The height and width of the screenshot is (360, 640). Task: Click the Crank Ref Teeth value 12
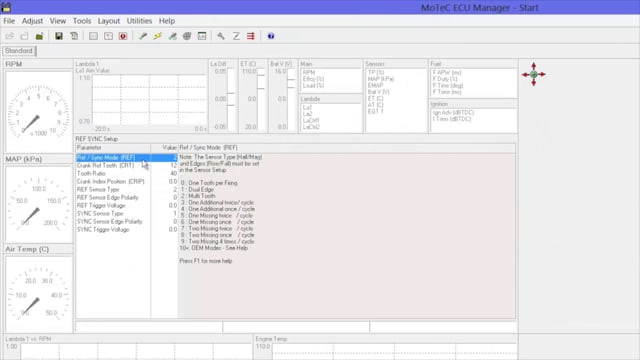click(x=173, y=166)
